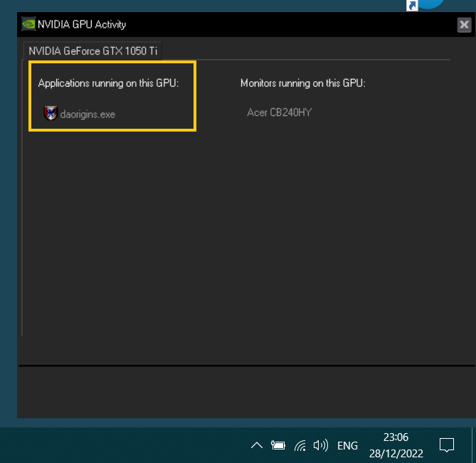Click the Applications running on this GPU label

tap(108, 83)
